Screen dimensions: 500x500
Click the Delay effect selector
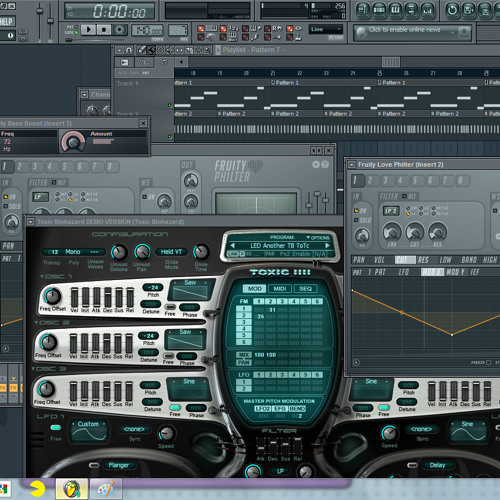click(437, 465)
